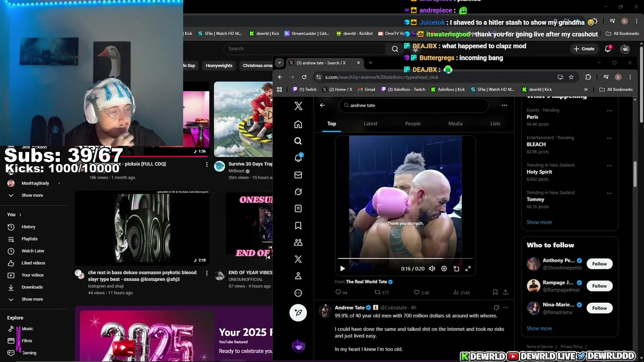The height and width of the screenshot is (362, 644).
Task: Open X Premium icon in sidebar
Action: (x=298, y=259)
